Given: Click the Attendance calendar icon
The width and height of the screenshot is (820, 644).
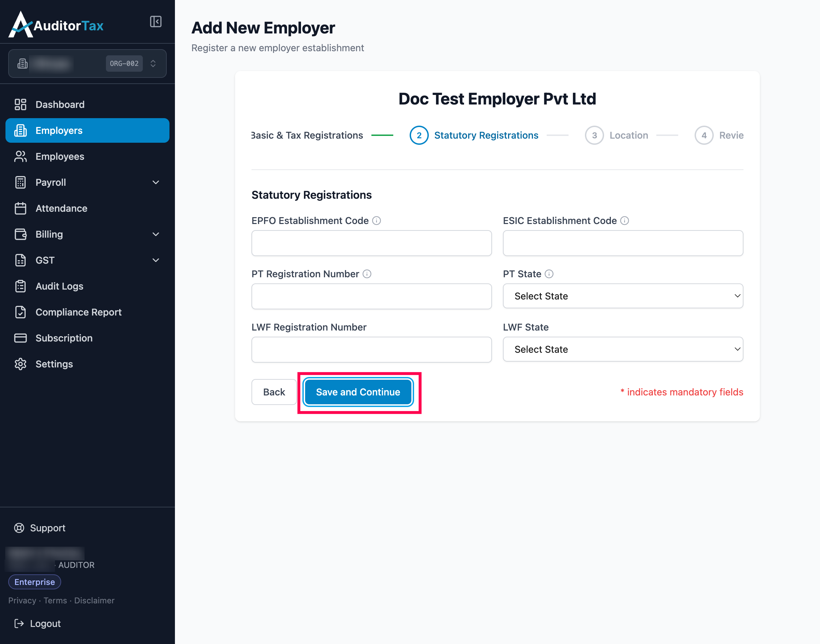Looking at the screenshot, I should click(x=20, y=209).
